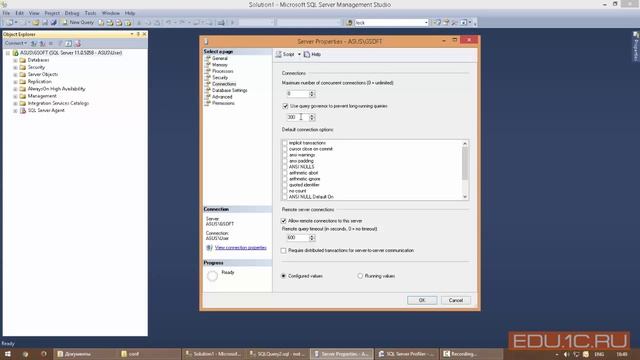This screenshot has height=360, width=640.
Task: Expand the Replication tree node
Action: [15, 82]
